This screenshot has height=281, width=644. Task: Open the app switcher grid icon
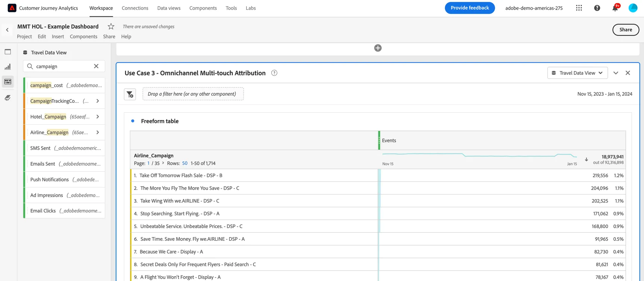579,8
